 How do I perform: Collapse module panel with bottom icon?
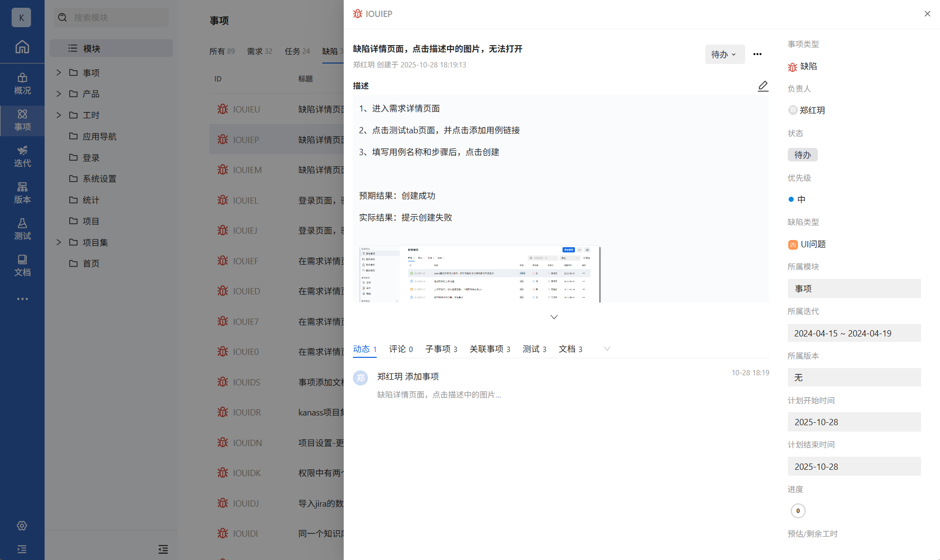163,549
